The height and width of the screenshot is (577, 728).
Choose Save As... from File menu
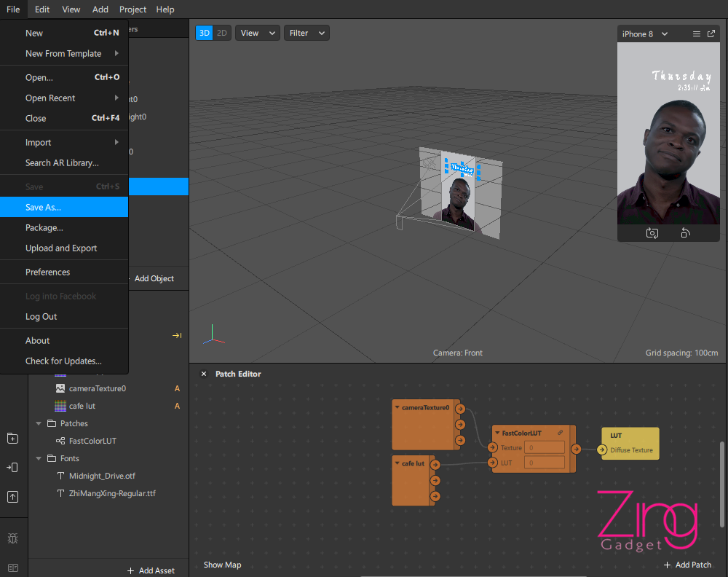(64, 207)
